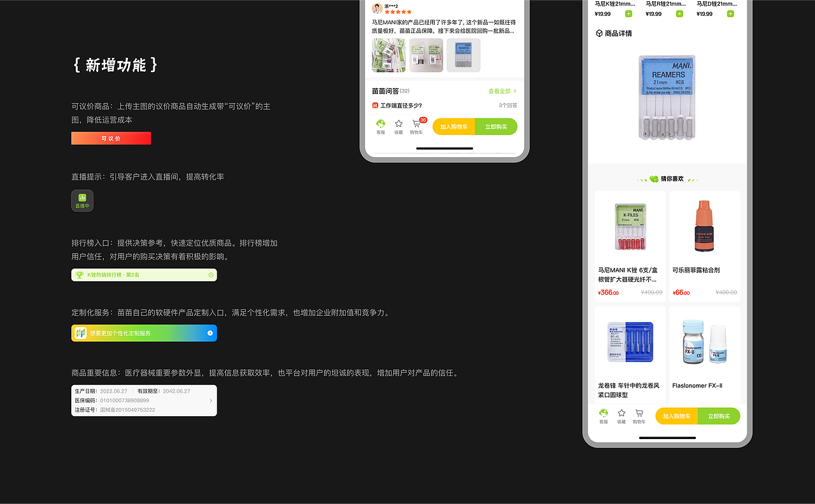Click the green plus under 马尼R锉21mm

(x=679, y=13)
